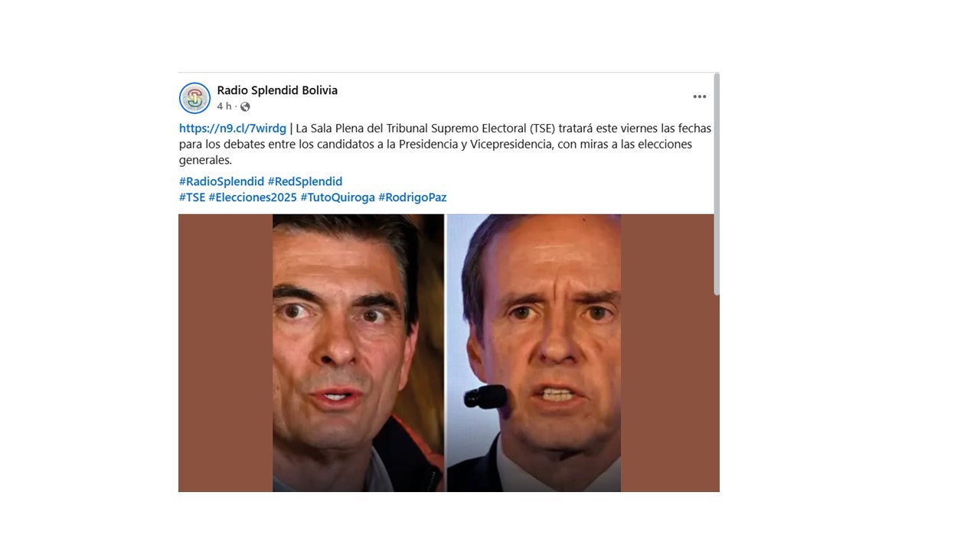The width and height of the screenshot is (980, 551).
Task: Open the Radio Splendid Bolivia page name
Action: pyautogui.click(x=277, y=90)
